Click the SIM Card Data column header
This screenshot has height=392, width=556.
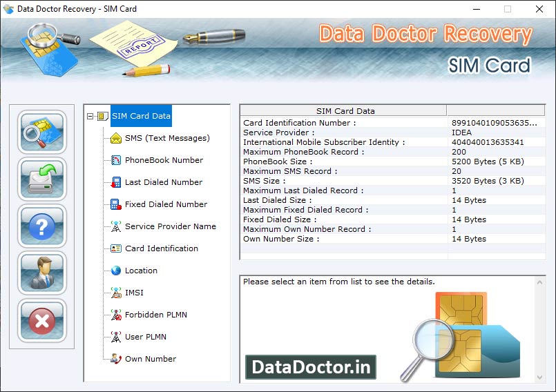click(343, 111)
